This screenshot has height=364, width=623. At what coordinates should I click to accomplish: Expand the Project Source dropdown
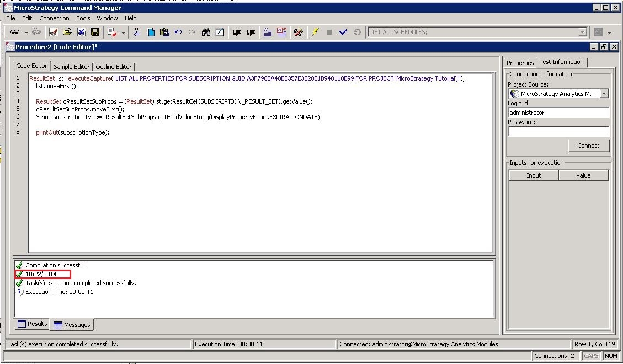604,94
